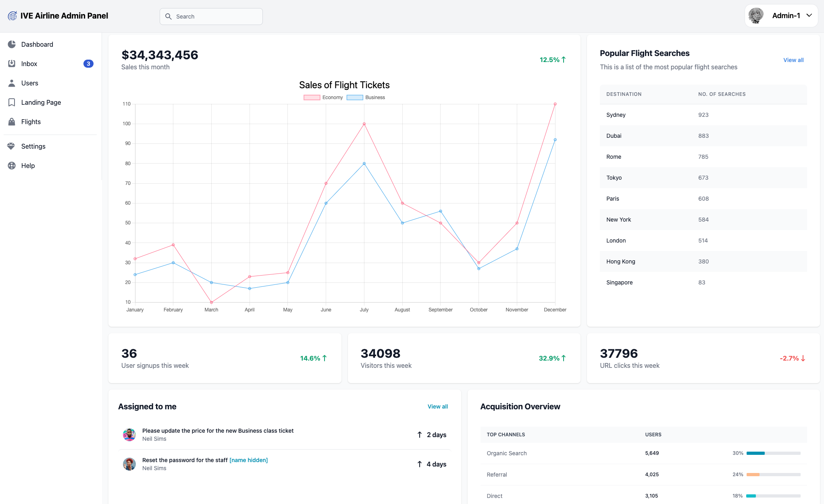Click the search magnifier icon

coord(169,17)
